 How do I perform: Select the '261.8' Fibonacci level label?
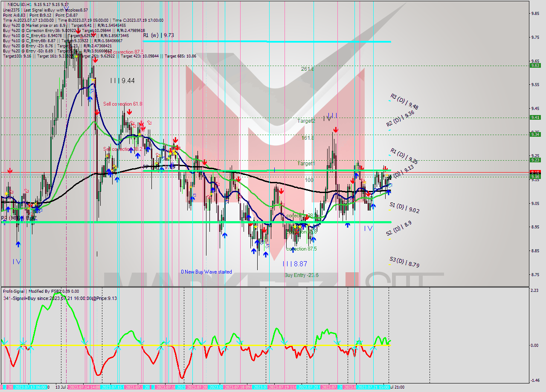coord(308,69)
